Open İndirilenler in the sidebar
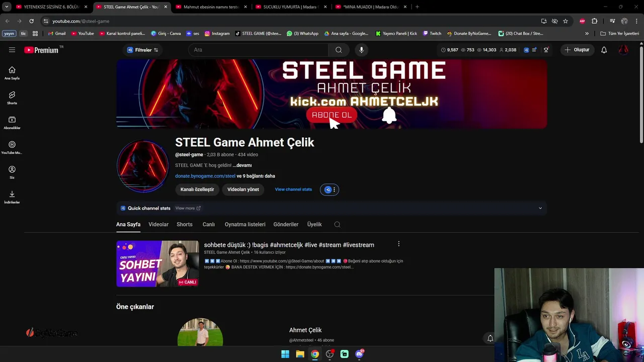The image size is (644, 362). [x=12, y=197]
